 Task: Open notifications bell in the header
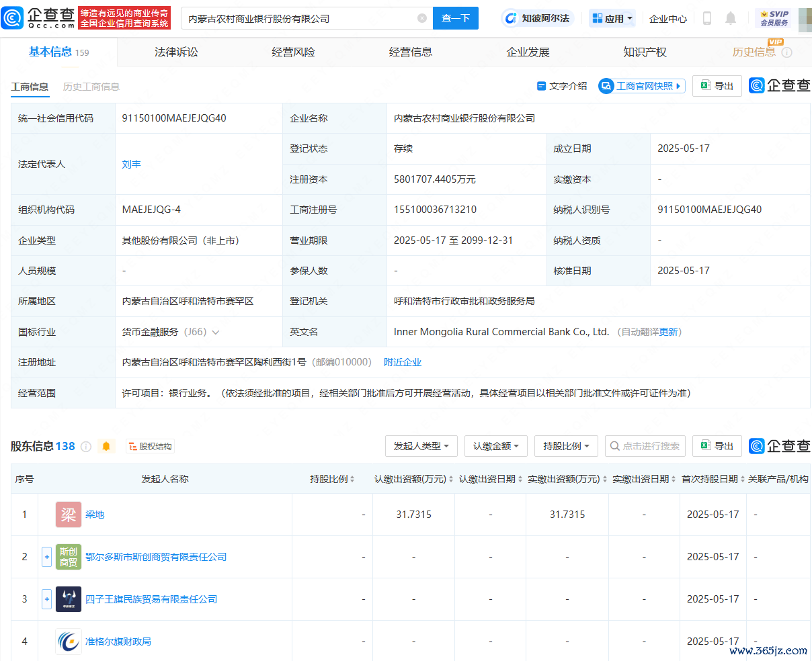731,19
